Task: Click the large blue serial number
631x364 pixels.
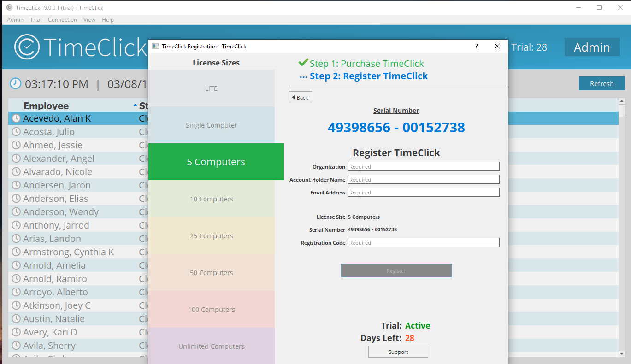Action: (x=396, y=127)
